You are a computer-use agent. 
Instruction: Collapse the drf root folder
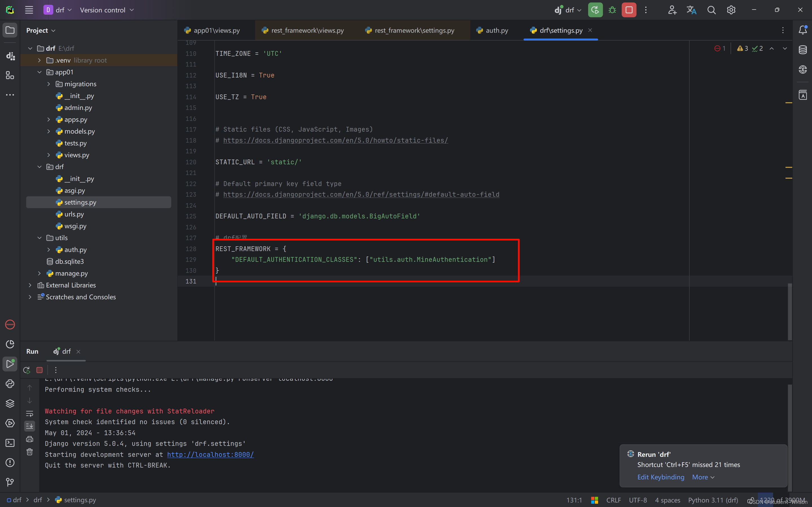pos(30,48)
